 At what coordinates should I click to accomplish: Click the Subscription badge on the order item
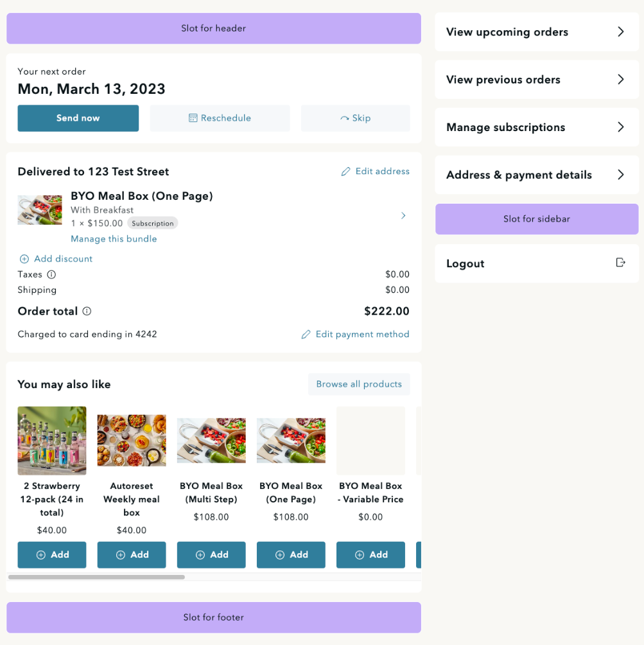(x=152, y=223)
